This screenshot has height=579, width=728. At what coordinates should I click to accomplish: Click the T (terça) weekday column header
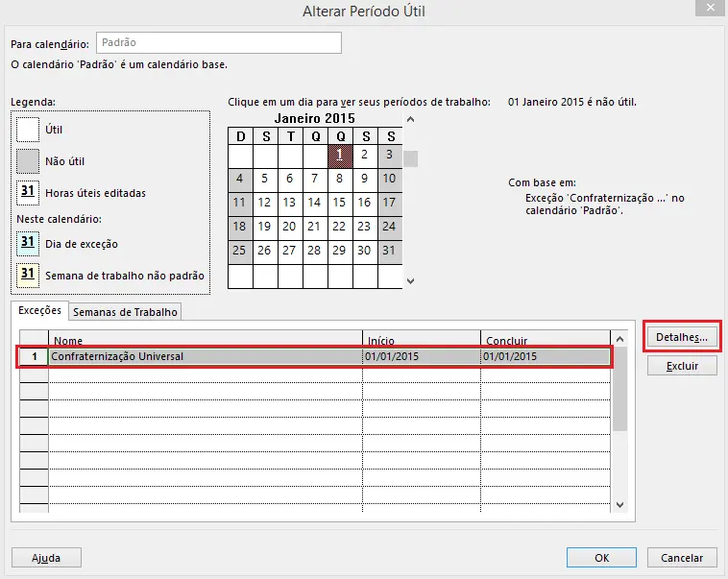(x=290, y=136)
